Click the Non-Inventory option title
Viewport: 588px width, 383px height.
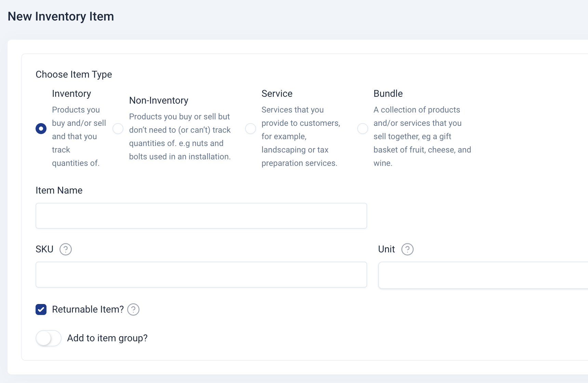(x=159, y=101)
